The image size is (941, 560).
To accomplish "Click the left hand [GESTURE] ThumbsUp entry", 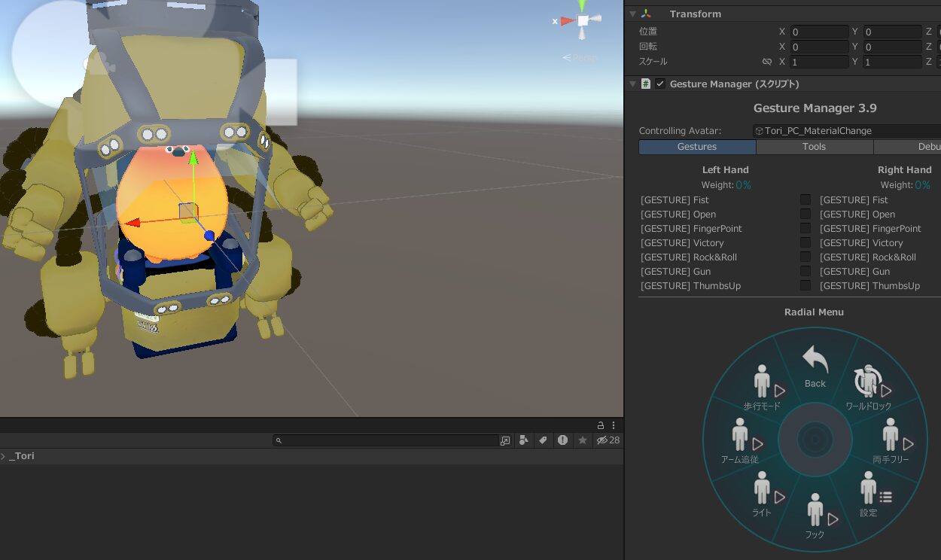I will click(x=690, y=286).
